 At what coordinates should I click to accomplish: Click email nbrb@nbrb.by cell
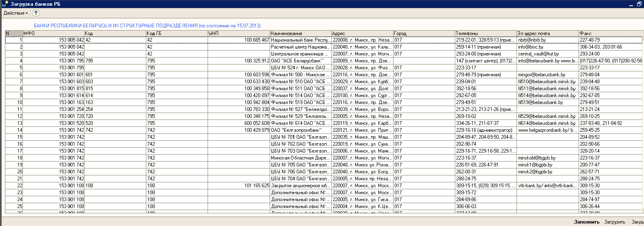[x=548, y=40]
